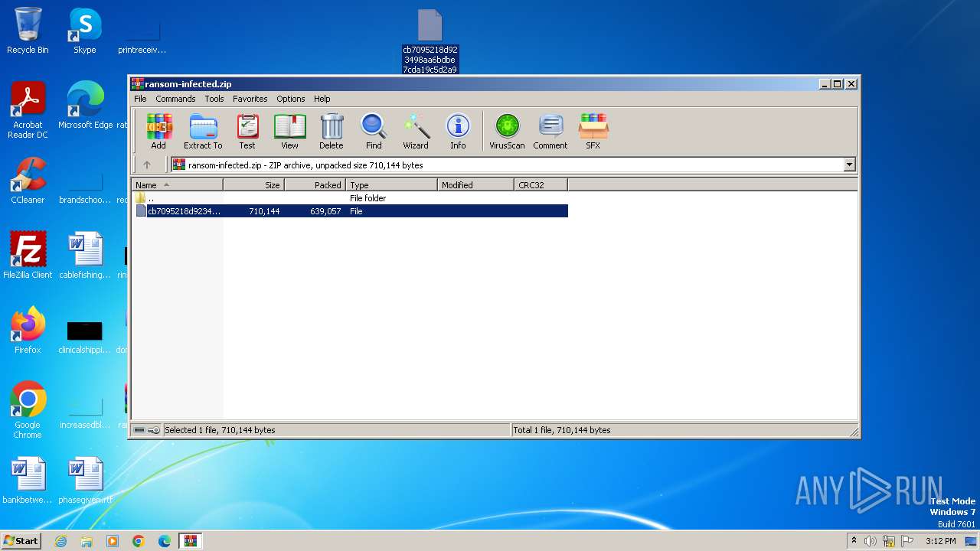This screenshot has width=980, height=551.
Task: Click the 639,057 packed size cell
Action: click(x=325, y=211)
